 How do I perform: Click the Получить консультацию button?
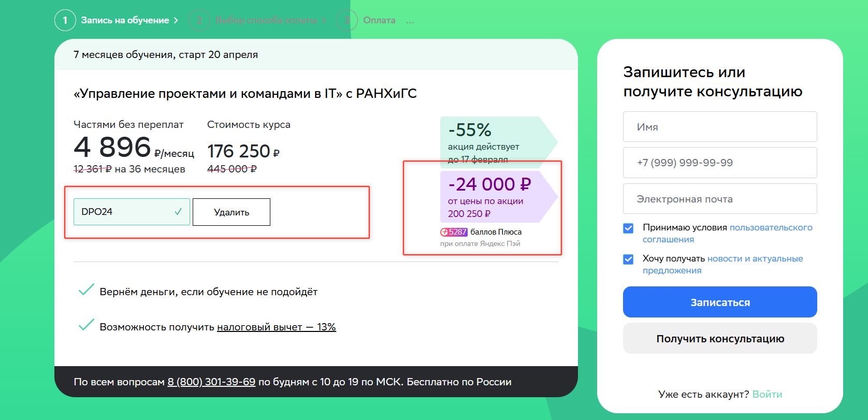(720, 339)
